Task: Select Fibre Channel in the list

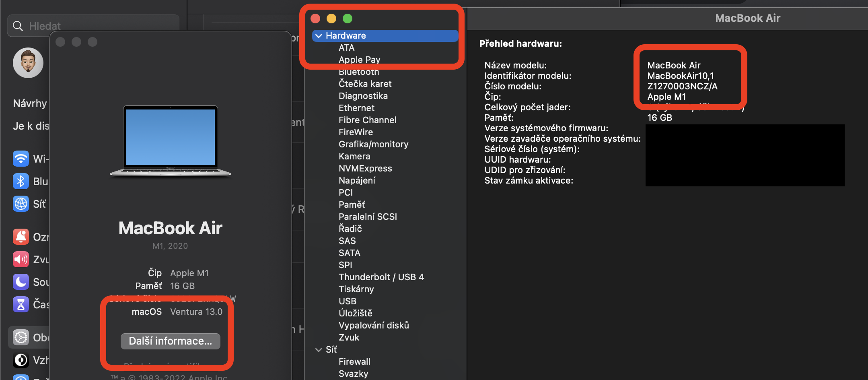Action: click(368, 120)
